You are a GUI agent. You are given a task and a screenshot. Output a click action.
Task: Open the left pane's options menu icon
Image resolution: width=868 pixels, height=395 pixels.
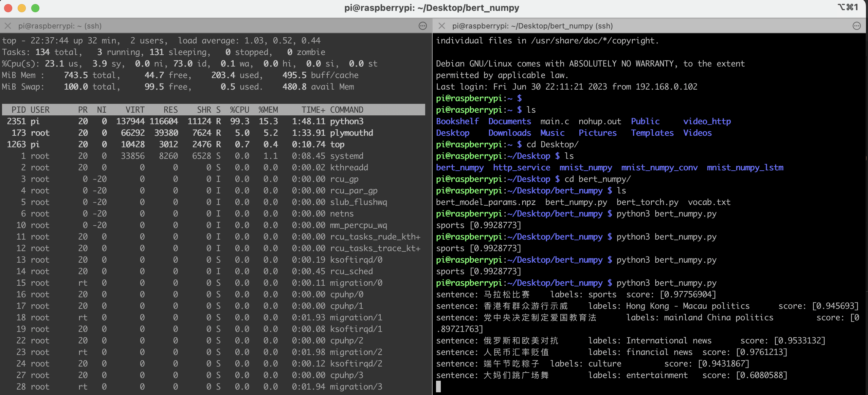click(x=423, y=26)
